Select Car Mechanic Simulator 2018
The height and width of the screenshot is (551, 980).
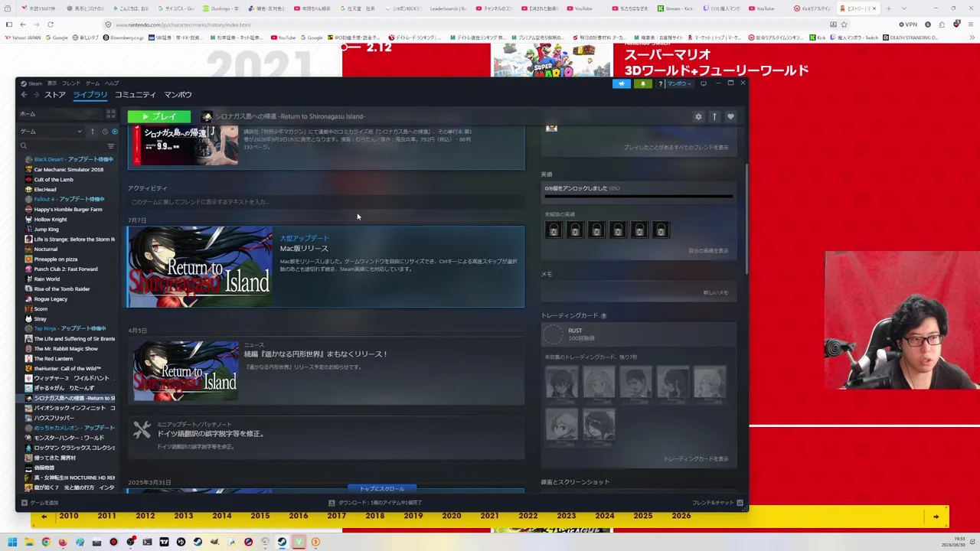click(70, 169)
